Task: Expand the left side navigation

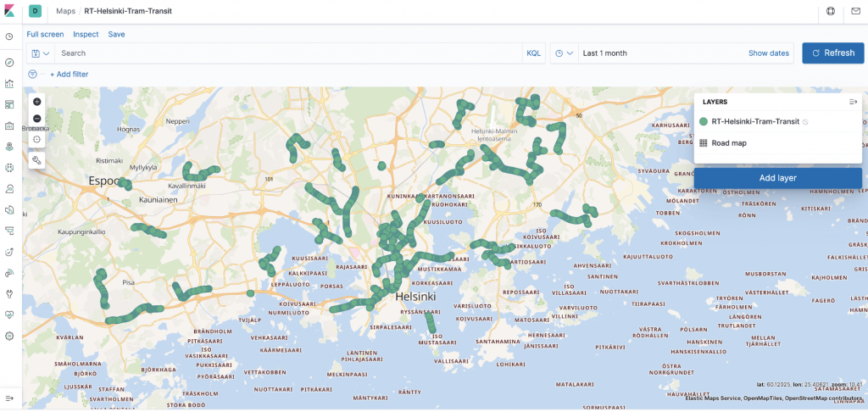Action: (x=9, y=398)
